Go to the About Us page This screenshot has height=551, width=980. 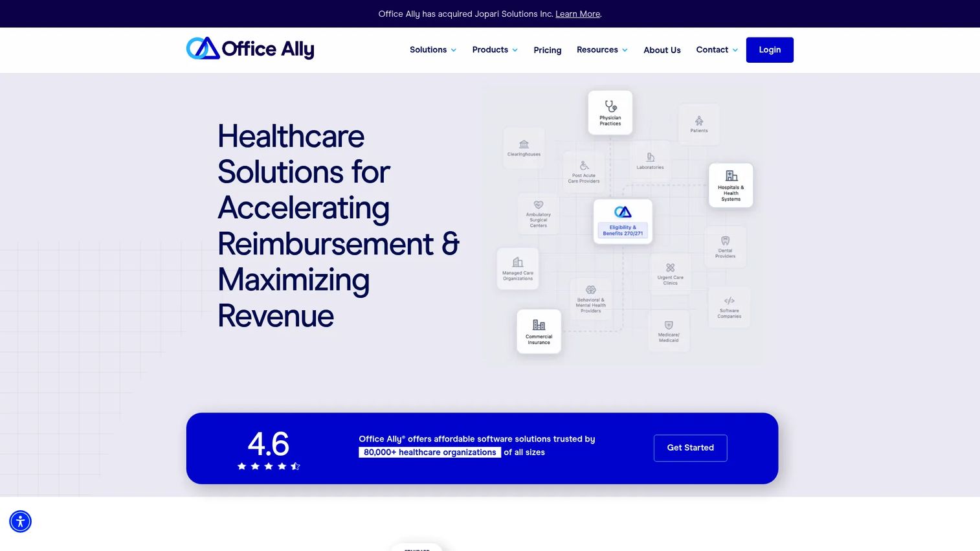pyautogui.click(x=662, y=50)
